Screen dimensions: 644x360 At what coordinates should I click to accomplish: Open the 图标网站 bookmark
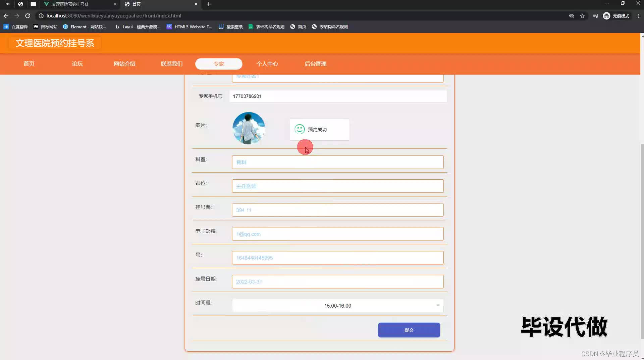coord(45,27)
